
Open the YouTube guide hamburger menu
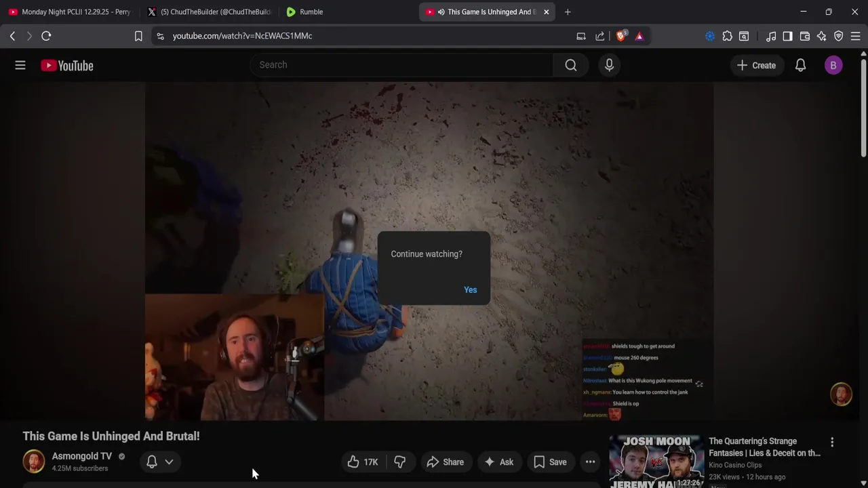tap(20, 65)
